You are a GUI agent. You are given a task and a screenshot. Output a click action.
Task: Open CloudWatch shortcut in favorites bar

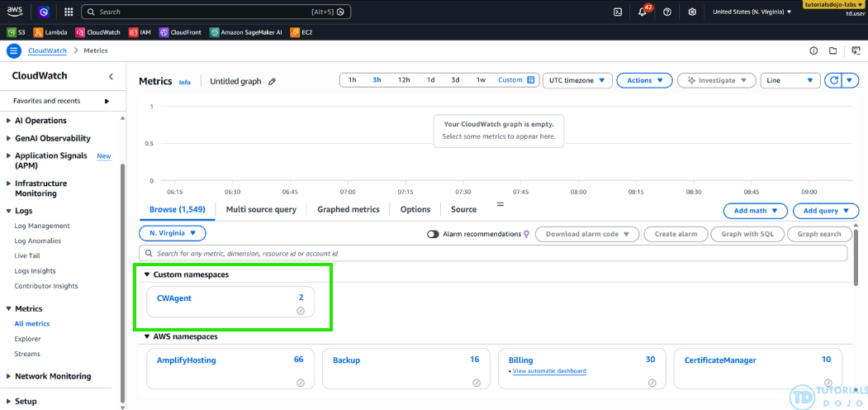click(98, 33)
